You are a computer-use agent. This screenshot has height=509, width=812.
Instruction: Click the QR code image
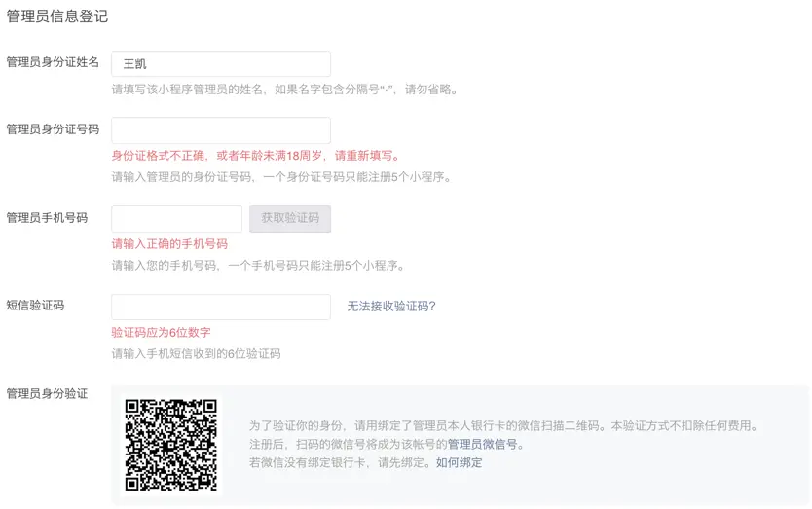coord(171,445)
